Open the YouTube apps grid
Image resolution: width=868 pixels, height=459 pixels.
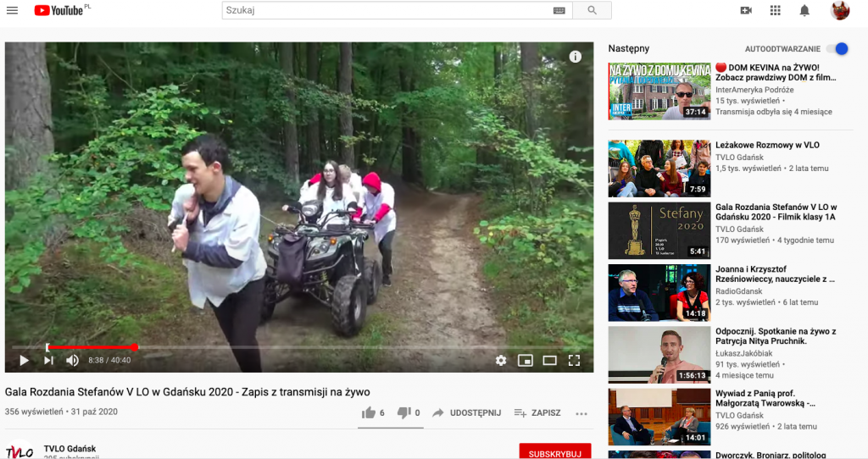[775, 10]
